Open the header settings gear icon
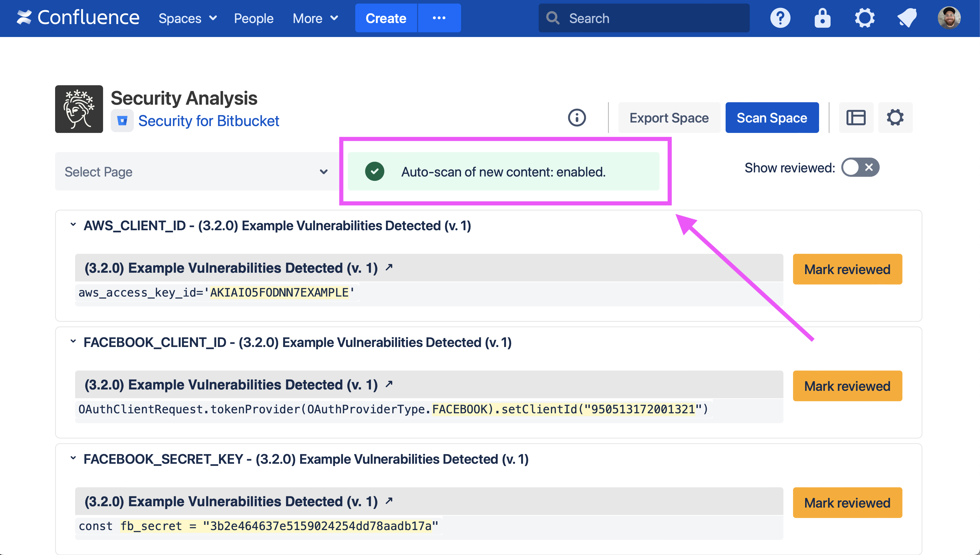Image resolution: width=980 pixels, height=555 pixels. click(865, 18)
